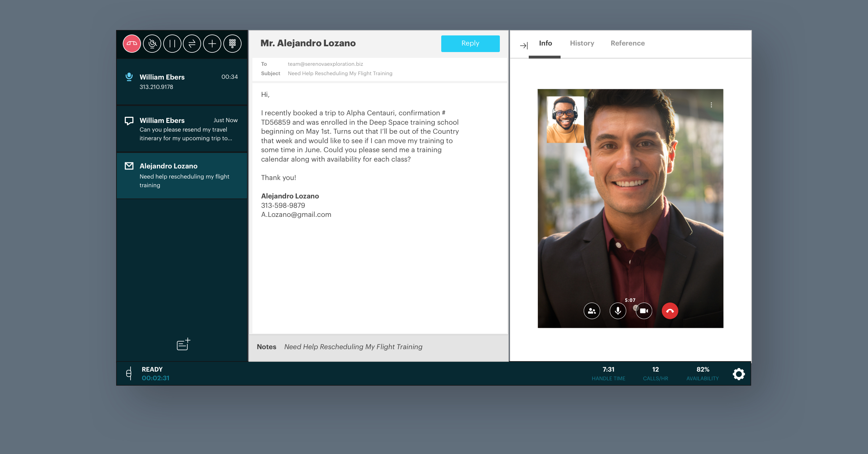This screenshot has height=454, width=868.
Task: Open the Reference tab
Action: tap(627, 43)
